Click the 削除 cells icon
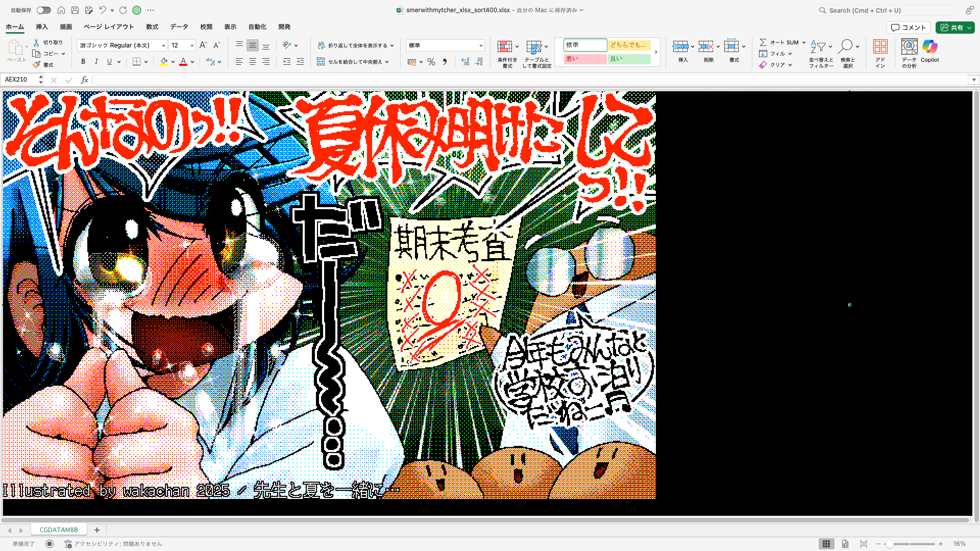This screenshot has height=551, width=980. (706, 47)
